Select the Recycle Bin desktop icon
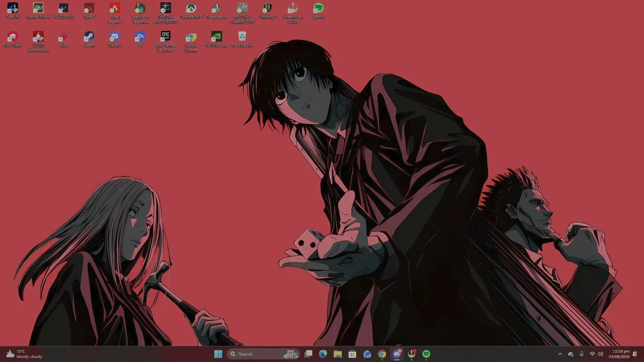The width and height of the screenshot is (644, 362). (242, 40)
